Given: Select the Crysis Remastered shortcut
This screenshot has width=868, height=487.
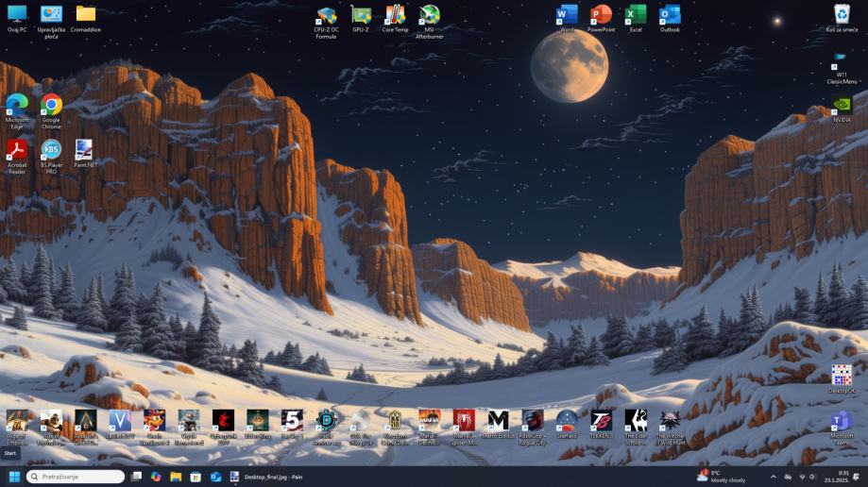Looking at the screenshot, I should click(x=189, y=428).
